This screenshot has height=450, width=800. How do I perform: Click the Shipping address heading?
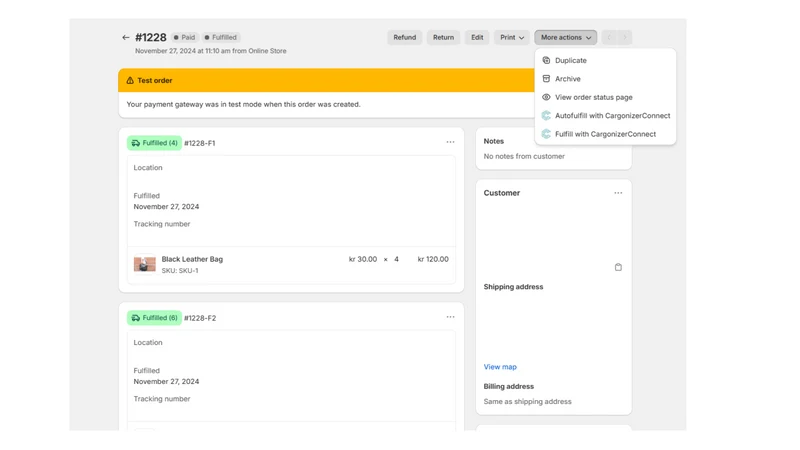point(513,287)
